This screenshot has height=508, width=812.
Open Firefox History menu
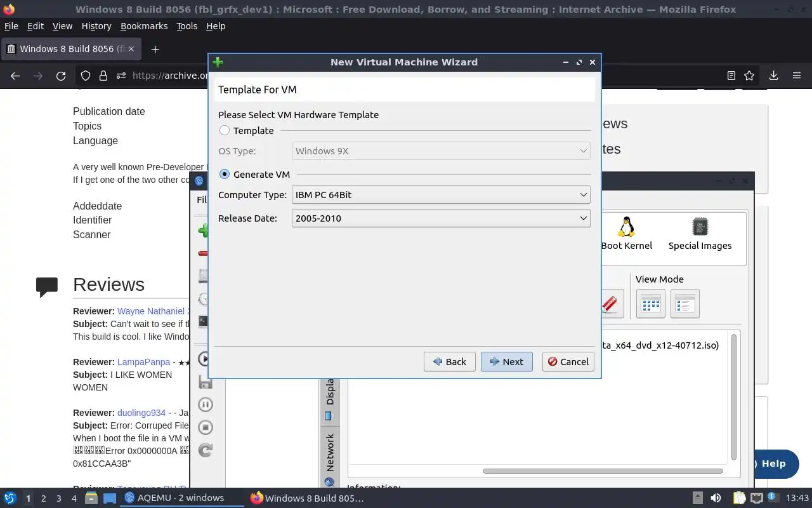coord(96,26)
